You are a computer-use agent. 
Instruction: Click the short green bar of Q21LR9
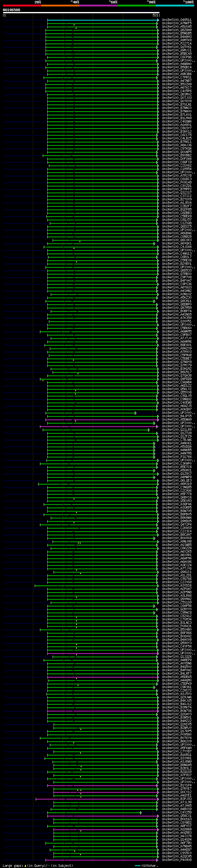[x=96, y=430]
